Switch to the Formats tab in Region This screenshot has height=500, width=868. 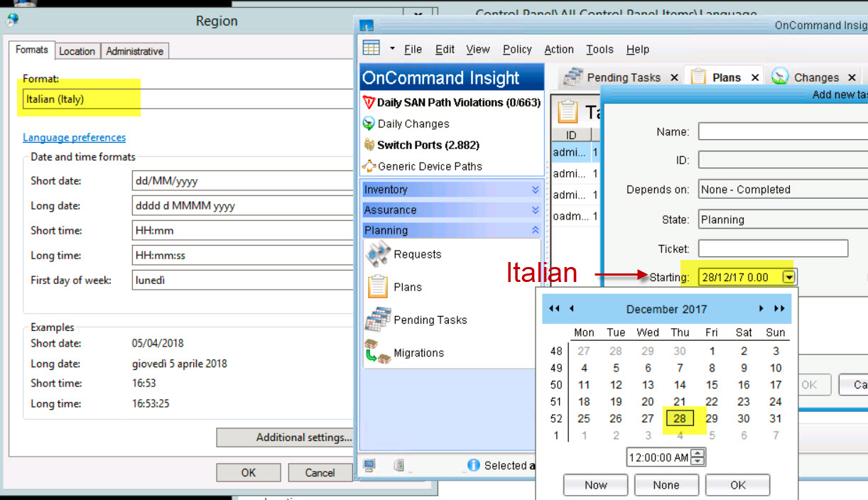(32, 50)
